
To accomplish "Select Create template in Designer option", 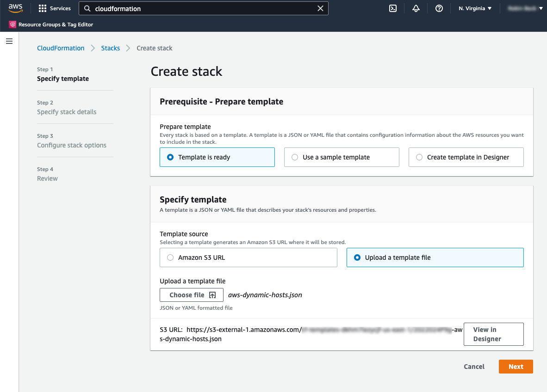I will pos(466,157).
